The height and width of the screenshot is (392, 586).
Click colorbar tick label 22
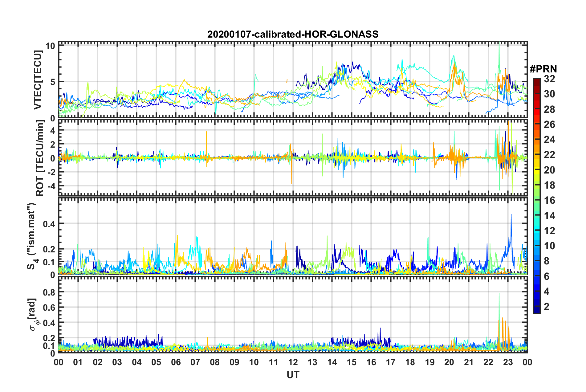549,155
